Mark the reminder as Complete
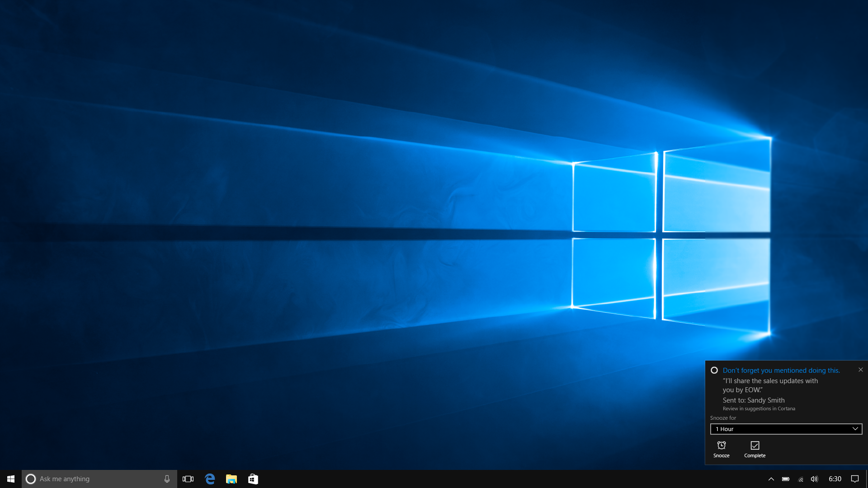This screenshot has height=488, width=868. pos(755,449)
